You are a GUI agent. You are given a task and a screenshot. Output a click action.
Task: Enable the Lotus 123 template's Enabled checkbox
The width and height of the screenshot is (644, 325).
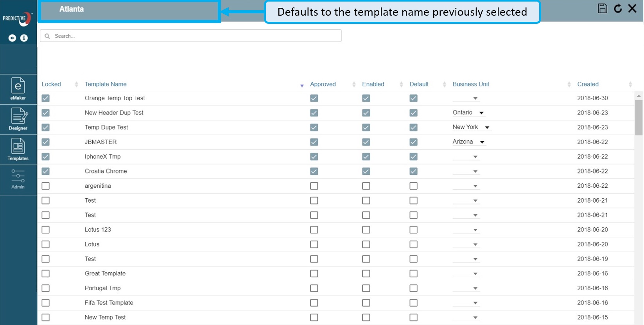pos(366,230)
